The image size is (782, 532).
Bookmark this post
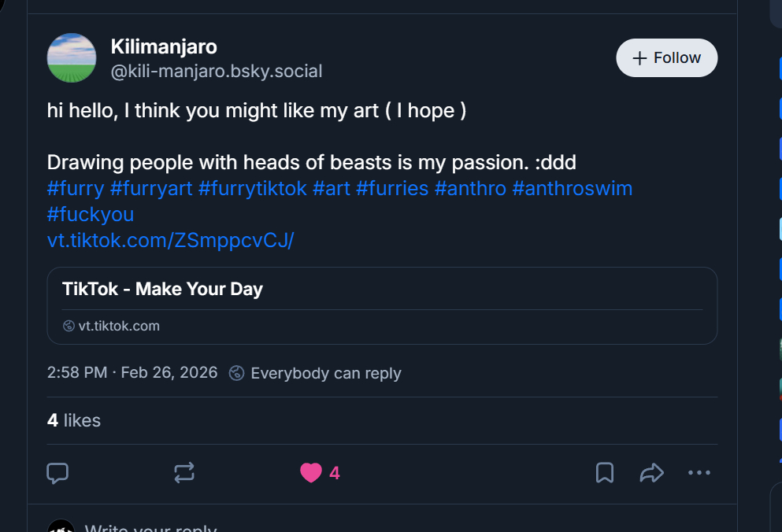tap(605, 473)
